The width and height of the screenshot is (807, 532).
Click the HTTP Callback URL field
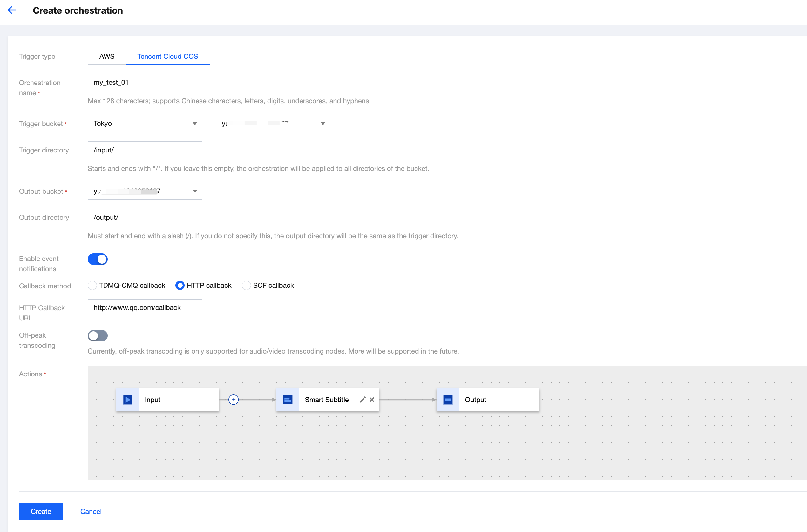[145, 308]
